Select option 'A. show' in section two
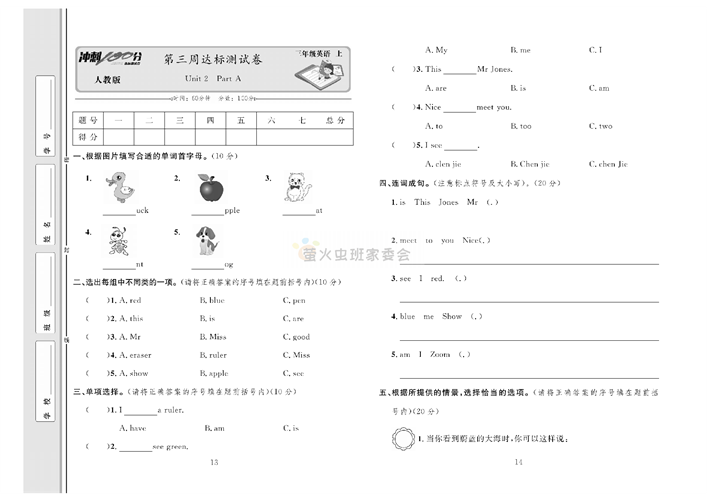Screen dimensions: 707x500 click(x=133, y=373)
